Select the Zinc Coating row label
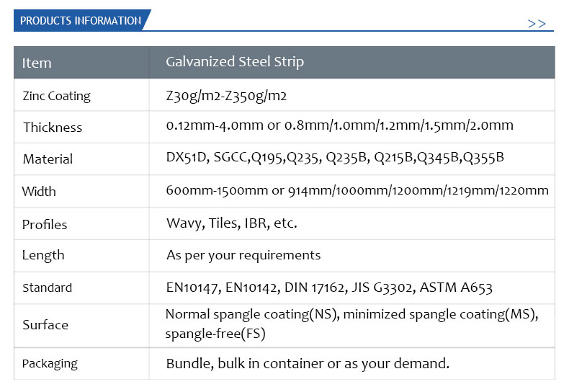The width and height of the screenshot is (569, 392). (x=57, y=96)
